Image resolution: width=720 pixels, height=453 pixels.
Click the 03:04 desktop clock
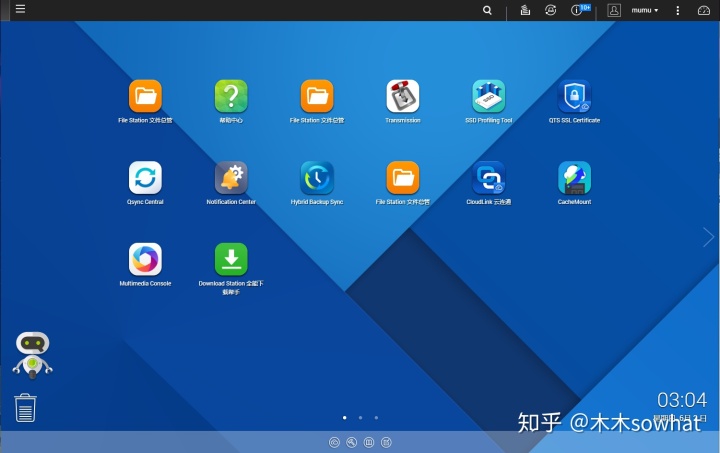pyautogui.click(x=682, y=400)
